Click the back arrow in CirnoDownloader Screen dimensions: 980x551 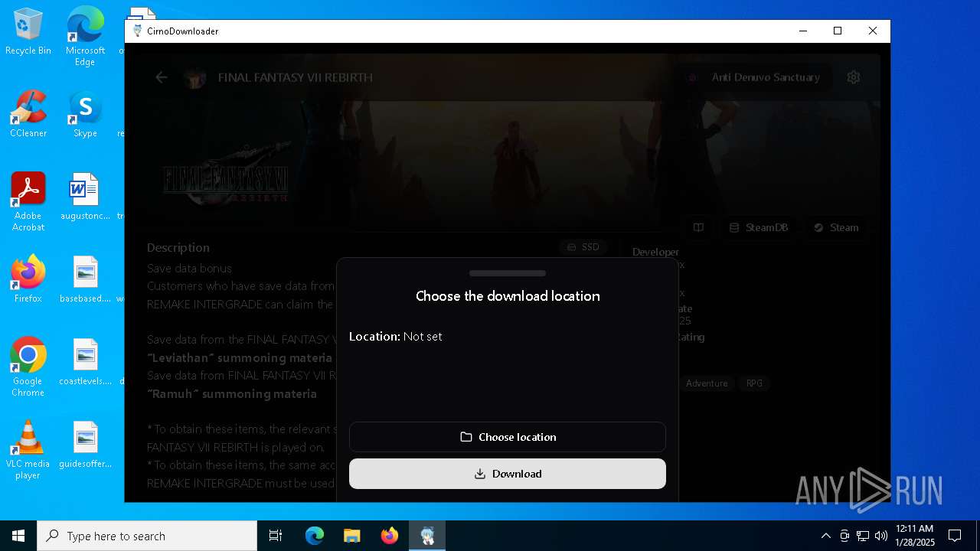[161, 77]
